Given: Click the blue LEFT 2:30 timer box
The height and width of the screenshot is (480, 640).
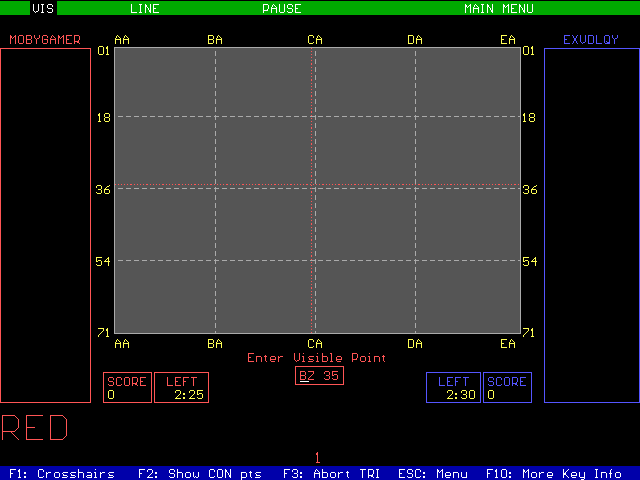Looking at the screenshot, I should (x=453, y=387).
